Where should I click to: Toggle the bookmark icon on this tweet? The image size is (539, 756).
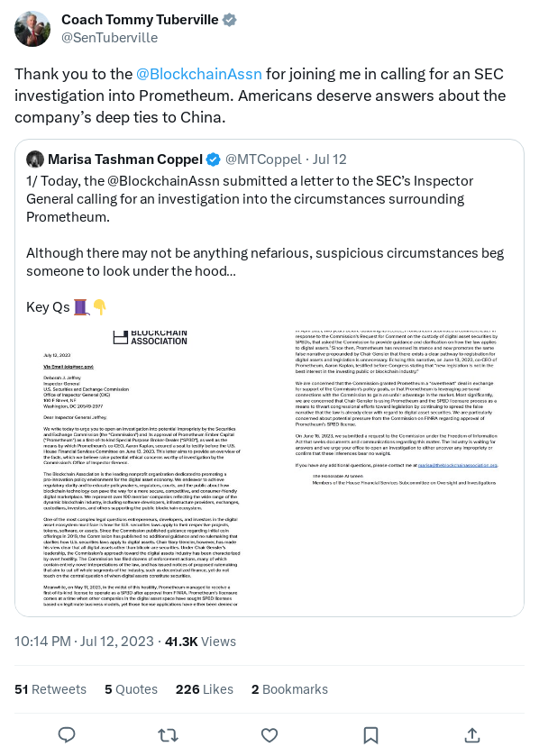click(x=370, y=735)
